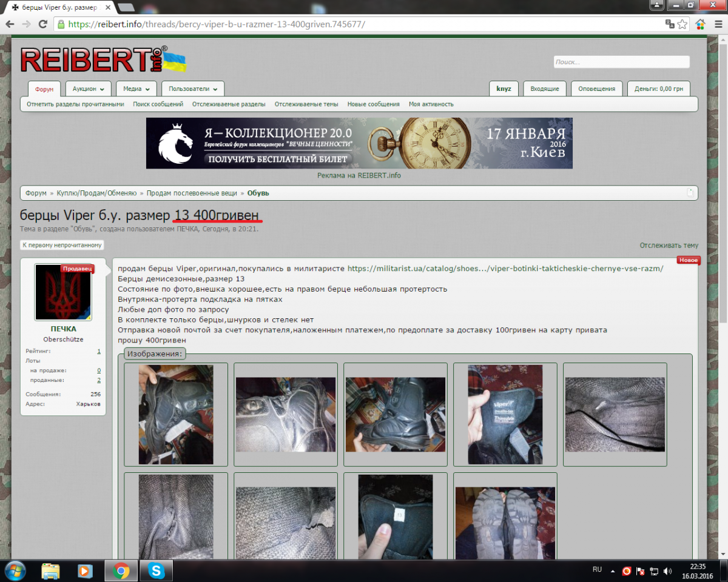Viewport: 728px width, 582px height.
Task: Open first boot photo held in hand
Action: pos(176,415)
